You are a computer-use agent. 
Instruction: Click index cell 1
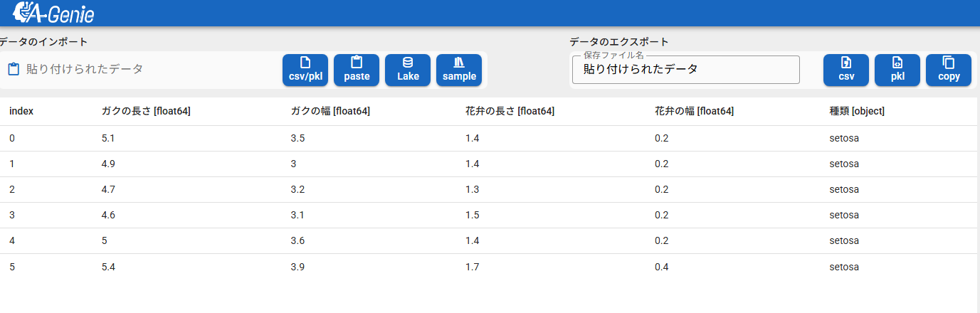(x=12, y=164)
